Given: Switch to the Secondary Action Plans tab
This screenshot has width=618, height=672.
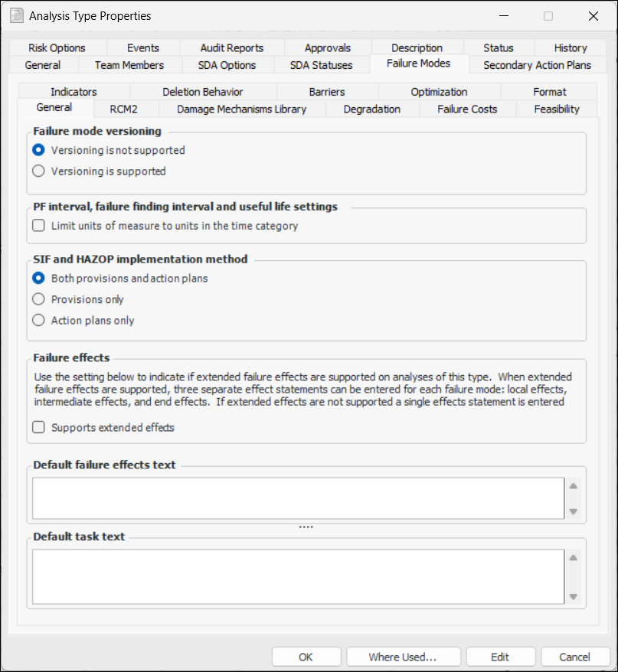Looking at the screenshot, I should [x=537, y=65].
